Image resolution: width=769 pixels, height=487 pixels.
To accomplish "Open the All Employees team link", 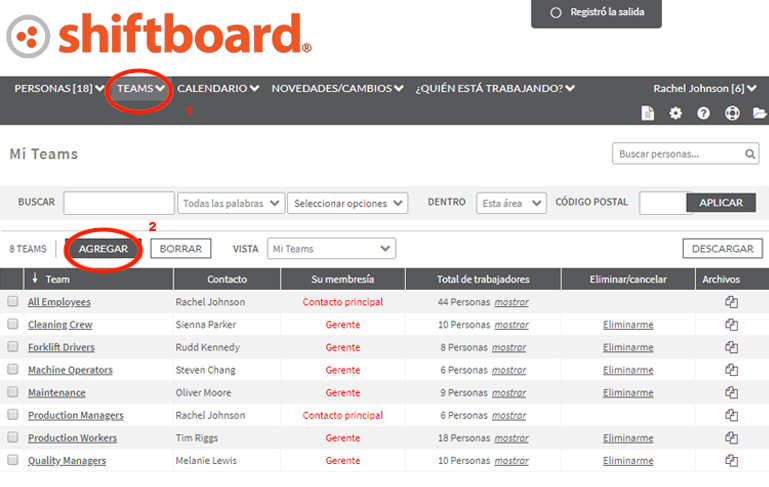I will click(59, 302).
